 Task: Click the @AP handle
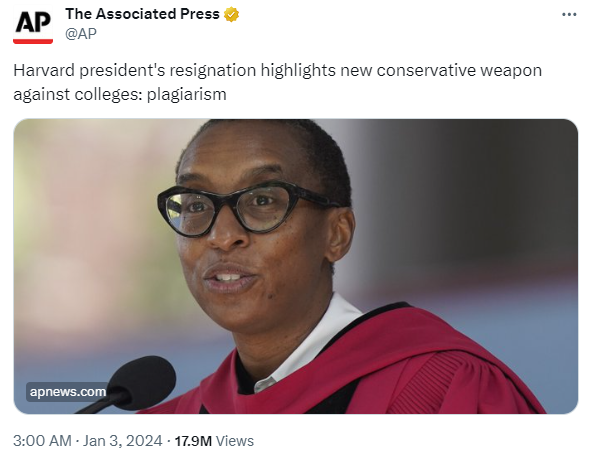(81, 33)
